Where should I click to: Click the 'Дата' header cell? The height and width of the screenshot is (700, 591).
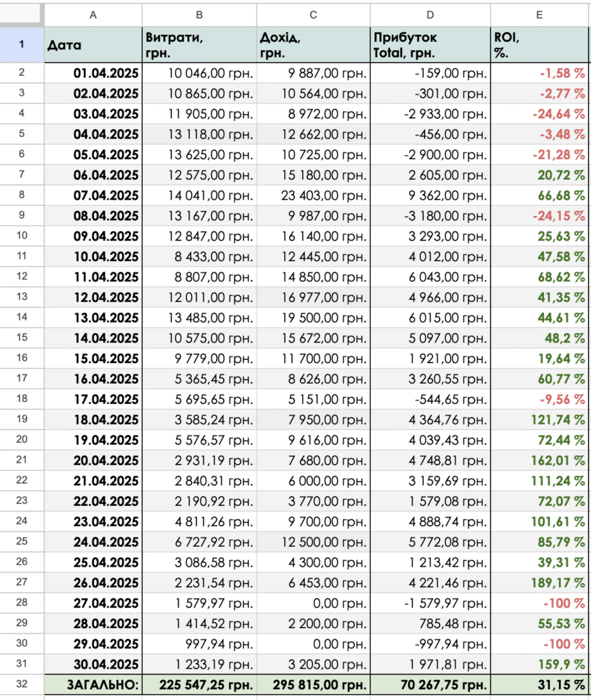click(93, 45)
